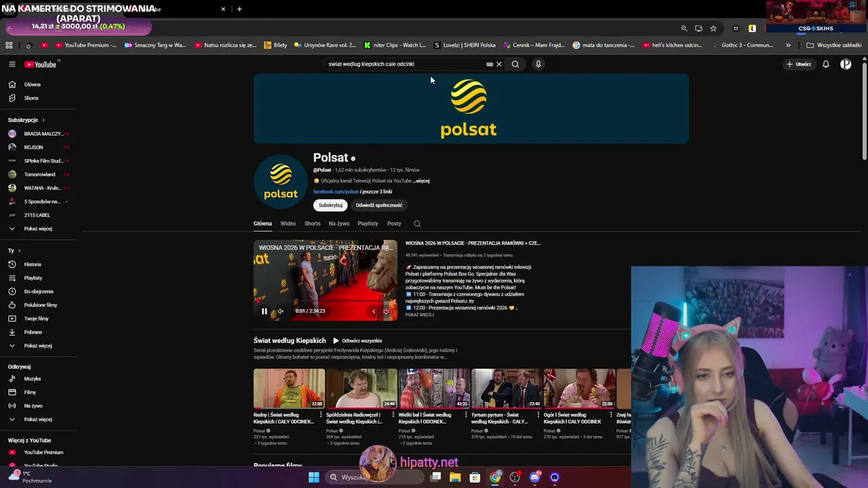Start voice search with microphone icon

(x=538, y=64)
